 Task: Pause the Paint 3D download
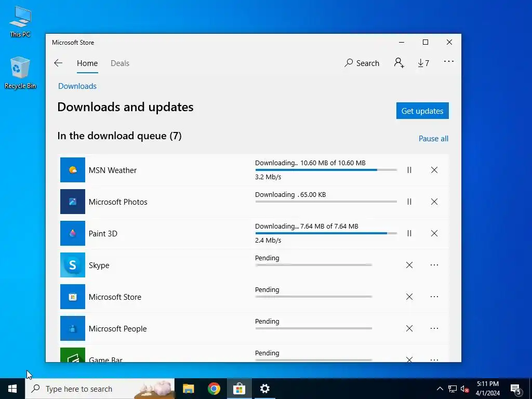pos(409,233)
